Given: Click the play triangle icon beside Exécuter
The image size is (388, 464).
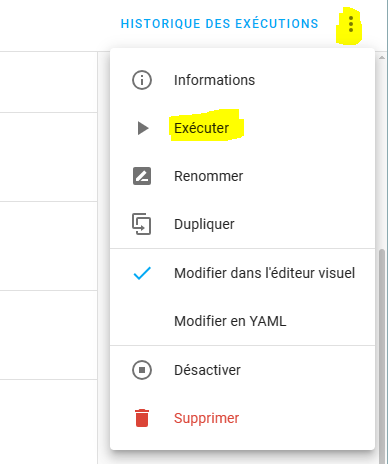Looking at the screenshot, I should tap(143, 128).
